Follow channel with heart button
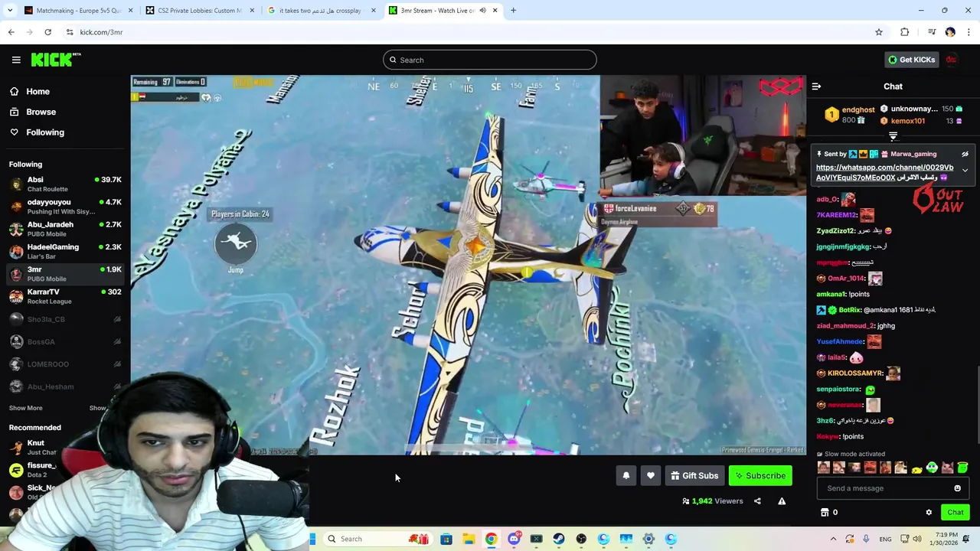 point(651,476)
